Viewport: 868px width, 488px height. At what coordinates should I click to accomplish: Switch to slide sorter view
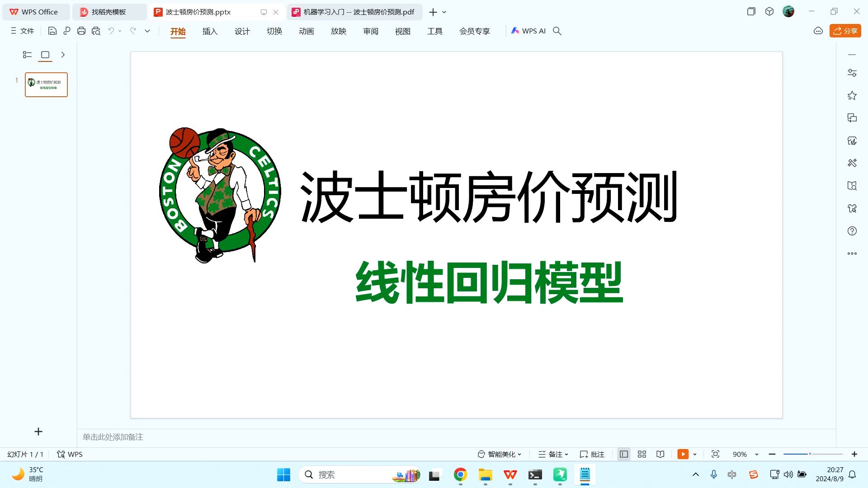(642, 454)
